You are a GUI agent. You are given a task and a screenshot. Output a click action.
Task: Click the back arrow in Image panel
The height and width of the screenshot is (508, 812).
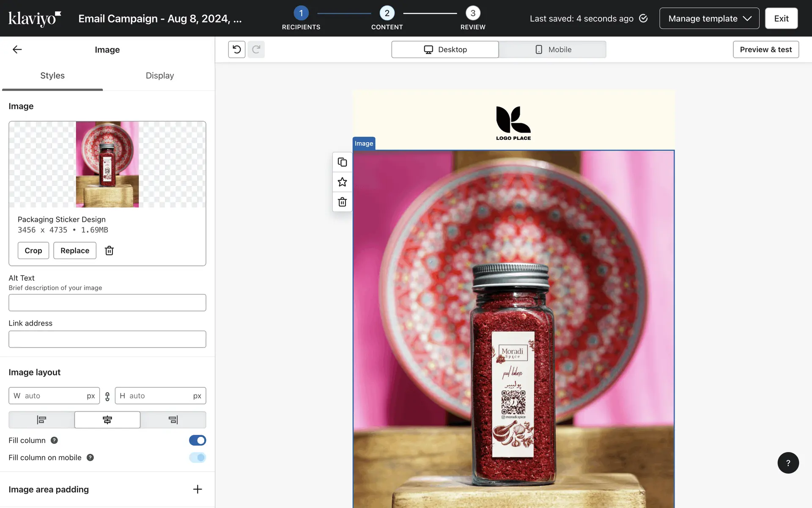pyautogui.click(x=17, y=50)
